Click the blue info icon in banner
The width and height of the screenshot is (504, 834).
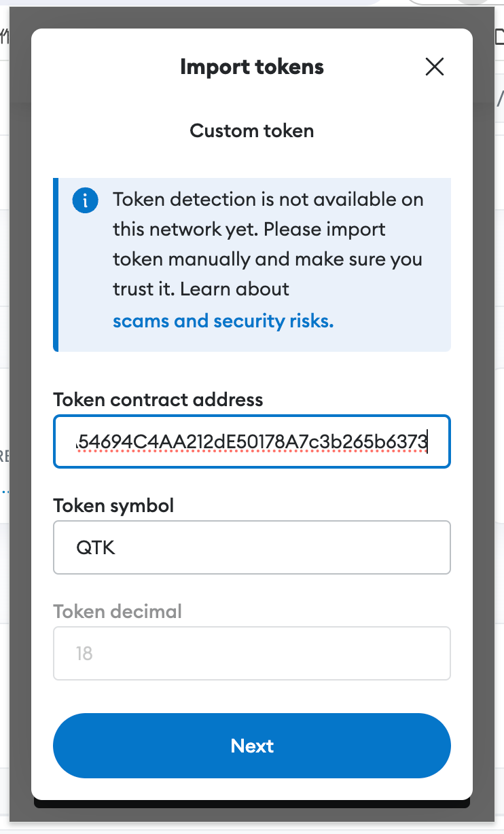coord(86,200)
